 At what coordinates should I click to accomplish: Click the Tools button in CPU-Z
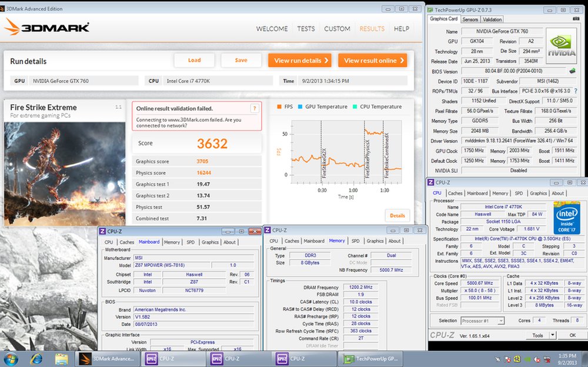click(537, 335)
